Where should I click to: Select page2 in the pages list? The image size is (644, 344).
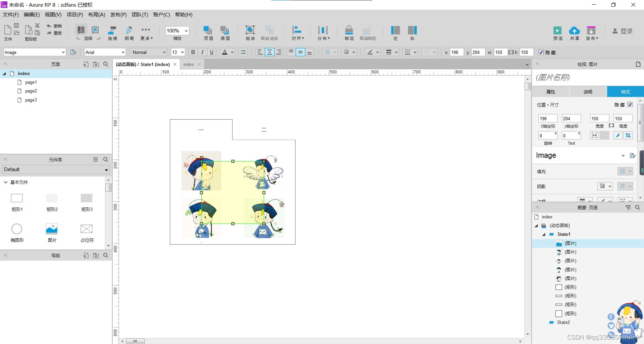pyautogui.click(x=31, y=91)
